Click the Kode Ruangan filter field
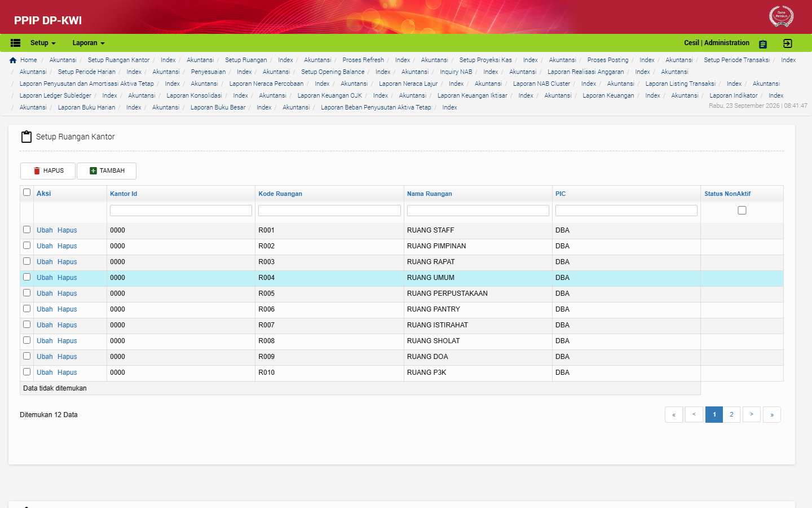 click(x=329, y=211)
